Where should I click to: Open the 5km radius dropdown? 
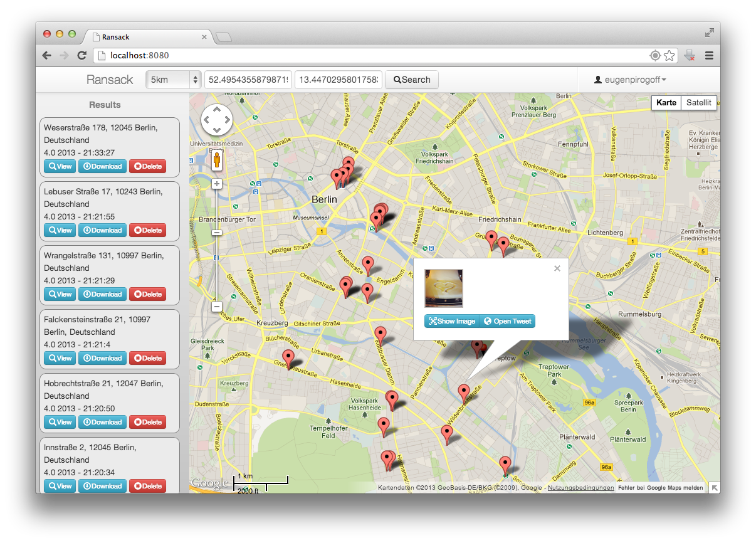(173, 80)
